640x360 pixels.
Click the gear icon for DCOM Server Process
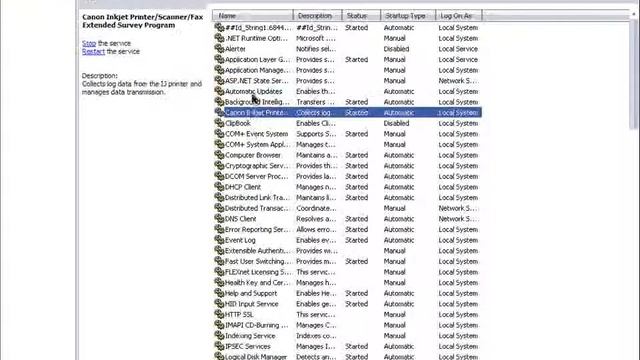click(219, 176)
